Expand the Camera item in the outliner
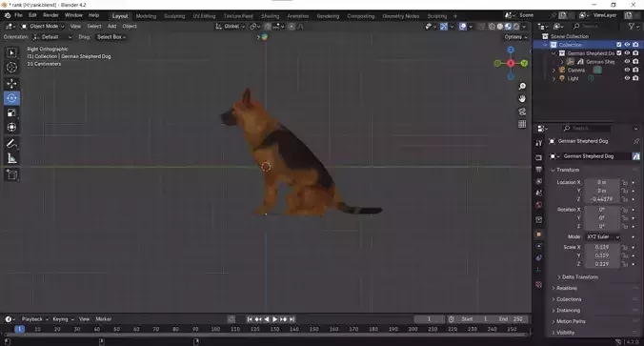The width and height of the screenshot is (644, 346). (x=553, y=70)
